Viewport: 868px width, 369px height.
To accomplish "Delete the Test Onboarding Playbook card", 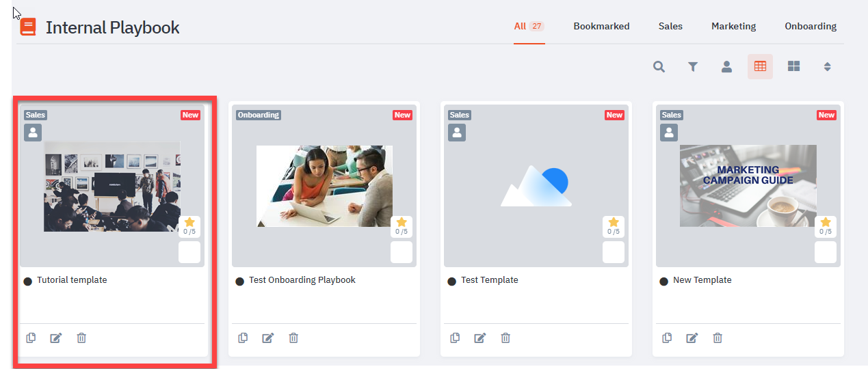I will (x=293, y=338).
